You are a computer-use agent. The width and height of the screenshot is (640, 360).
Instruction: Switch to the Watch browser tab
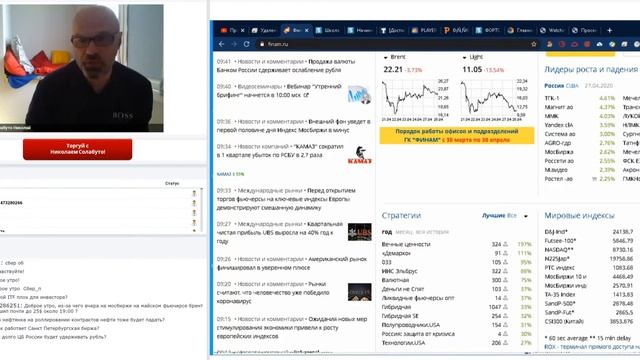[x=552, y=30]
